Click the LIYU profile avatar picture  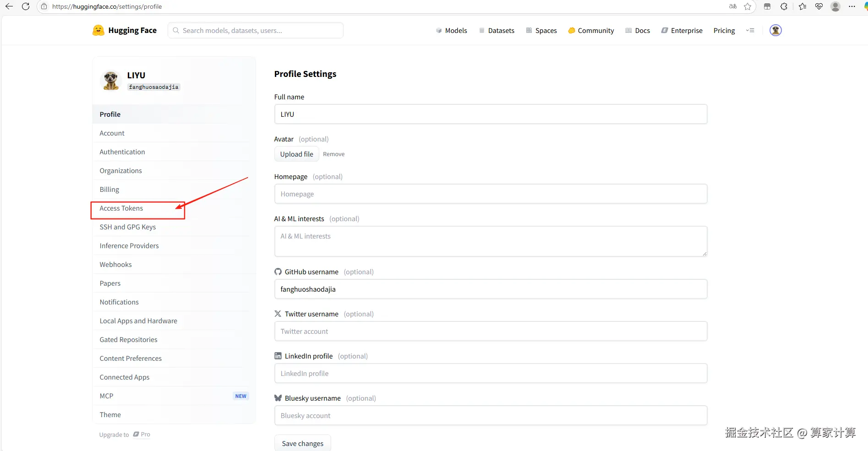[110, 81]
